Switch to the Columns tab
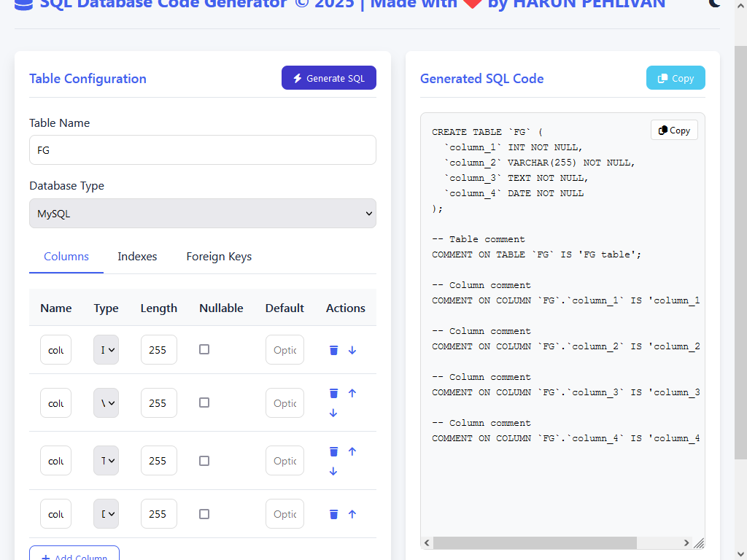The height and width of the screenshot is (560, 747). click(66, 257)
